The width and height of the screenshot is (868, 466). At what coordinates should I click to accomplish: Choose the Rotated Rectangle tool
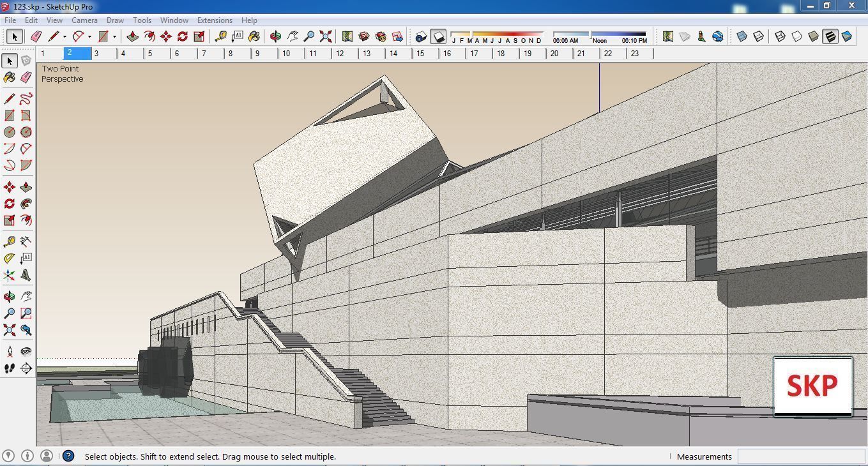[x=26, y=116]
